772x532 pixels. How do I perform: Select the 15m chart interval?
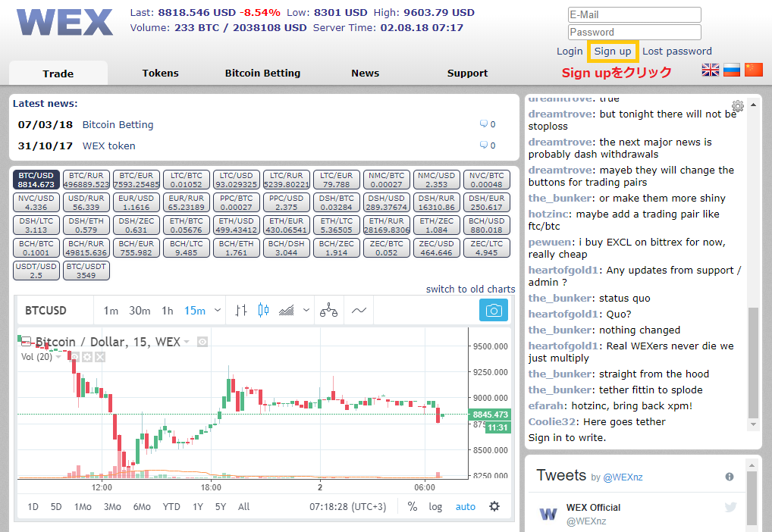coord(194,311)
